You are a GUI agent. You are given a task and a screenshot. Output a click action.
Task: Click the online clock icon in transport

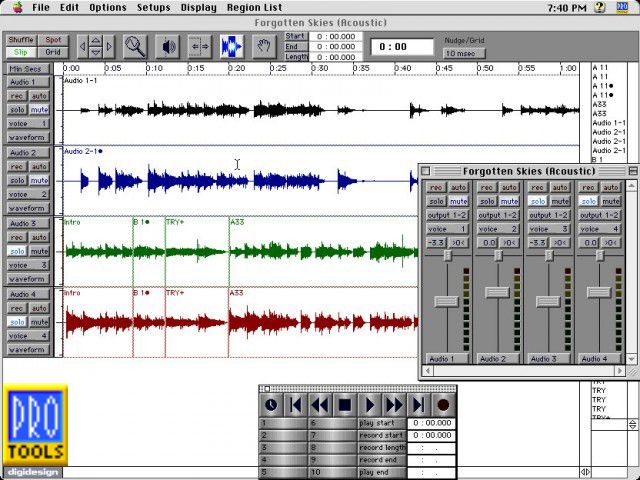pos(271,405)
